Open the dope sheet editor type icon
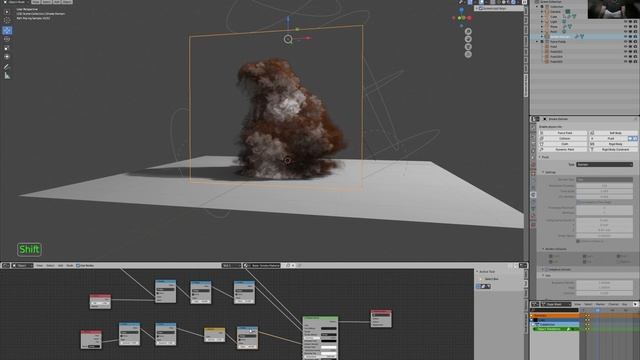The image size is (640, 360). [x=535, y=304]
